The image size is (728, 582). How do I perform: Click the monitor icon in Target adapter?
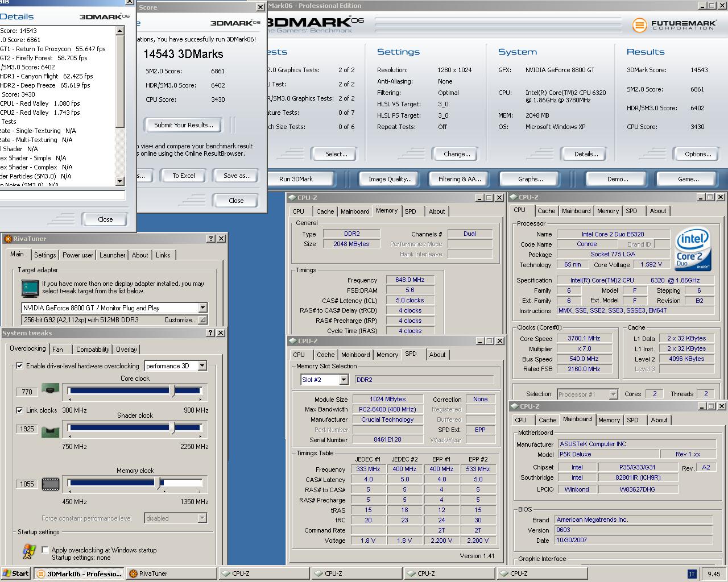tap(30, 288)
